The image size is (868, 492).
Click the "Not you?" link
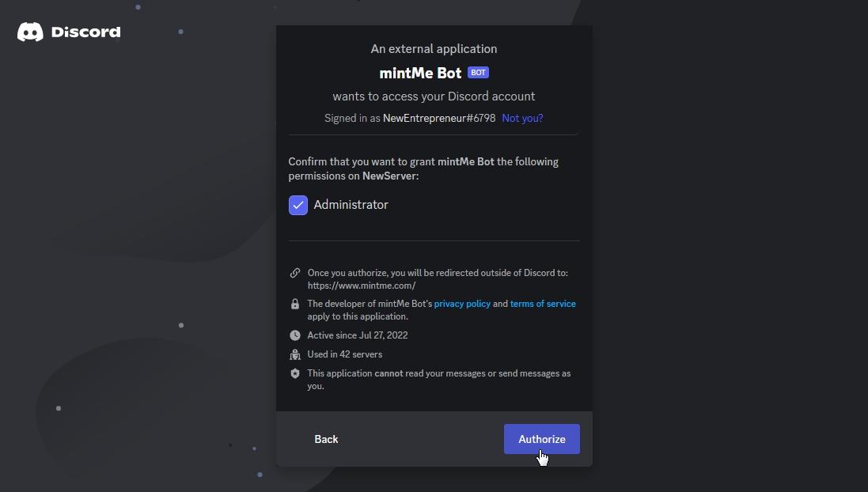pos(522,118)
